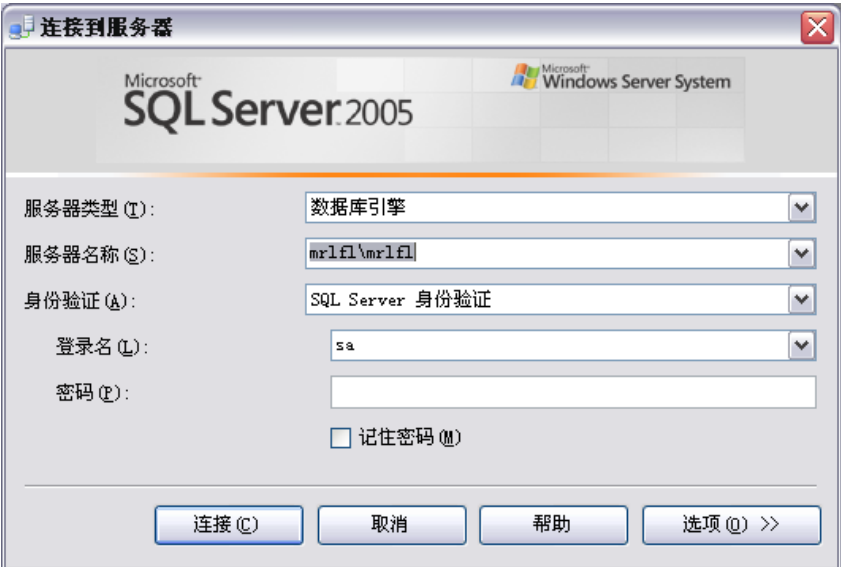Click the connect-to-server title bar icon
The width and height of the screenshot is (841, 567).
(21, 27)
